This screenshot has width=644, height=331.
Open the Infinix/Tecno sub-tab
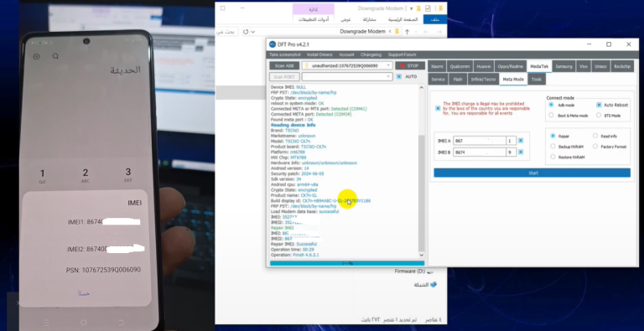click(483, 80)
